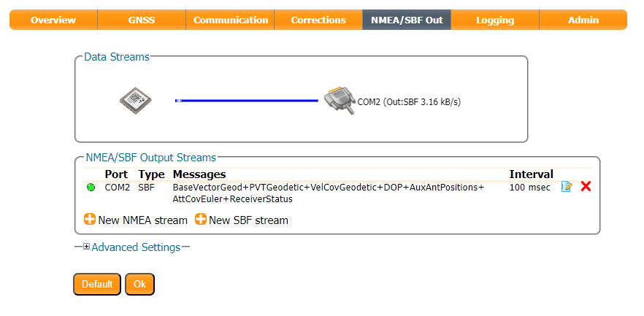Image resolution: width=644 pixels, height=316 pixels.
Task: Switch to the Admin tab
Action: (583, 20)
